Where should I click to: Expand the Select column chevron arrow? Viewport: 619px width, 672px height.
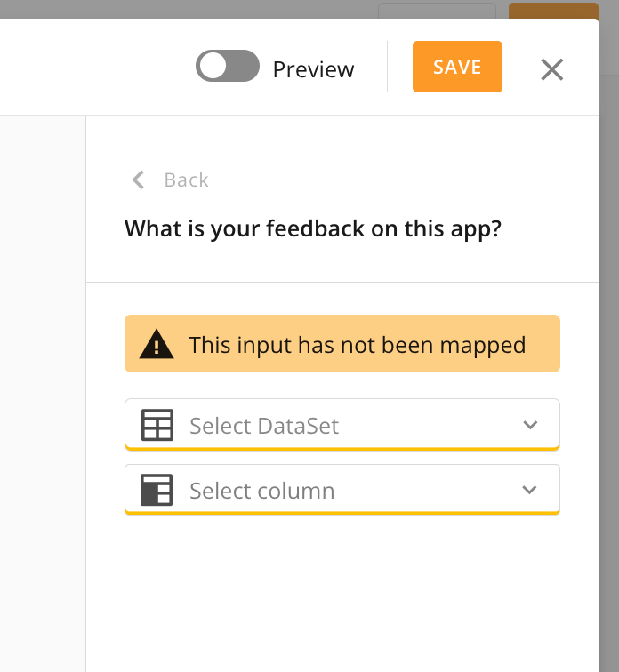click(530, 490)
